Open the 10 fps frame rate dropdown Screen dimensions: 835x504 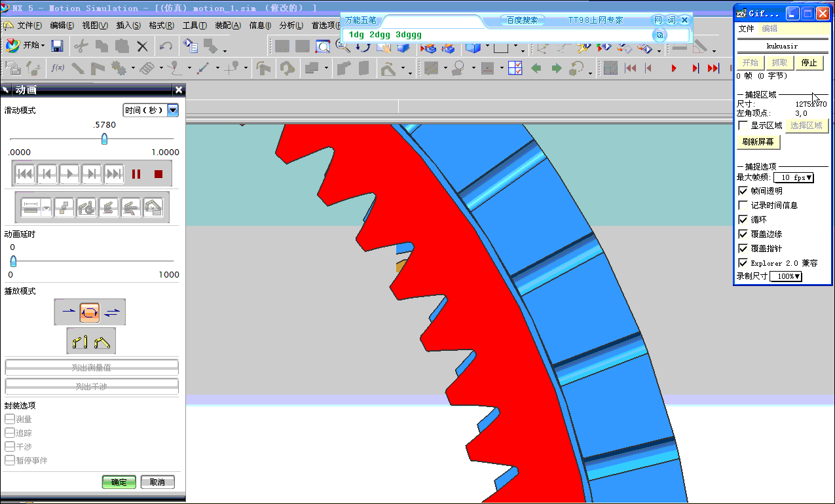tap(794, 177)
